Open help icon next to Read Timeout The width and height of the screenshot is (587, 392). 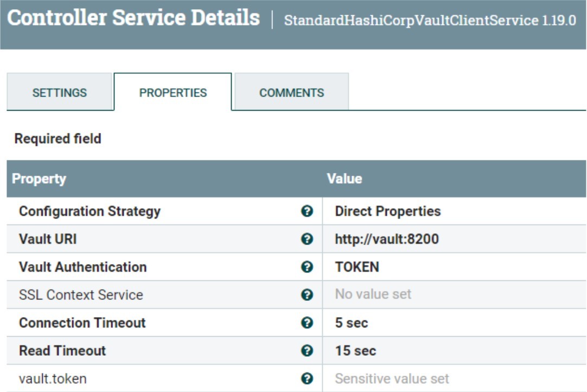[307, 350]
